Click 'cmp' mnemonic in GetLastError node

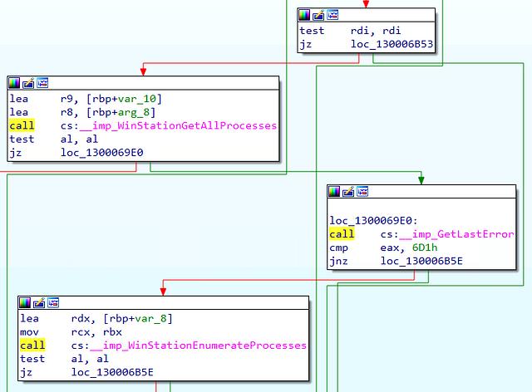338,247
